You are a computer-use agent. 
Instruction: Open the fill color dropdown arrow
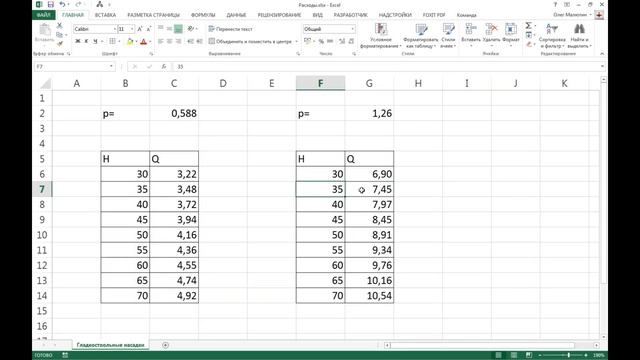click(136, 41)
